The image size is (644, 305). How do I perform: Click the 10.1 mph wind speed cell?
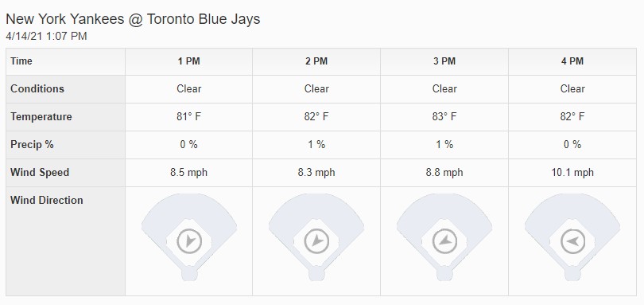point(572,173)
